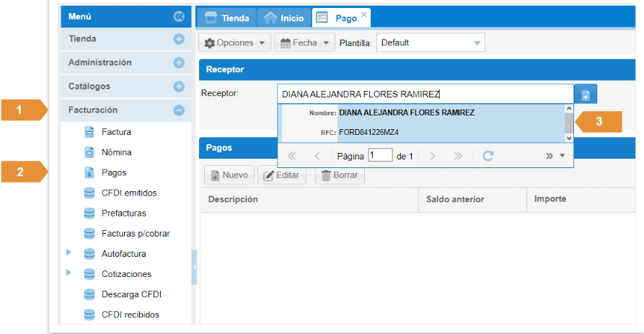
Task: Open CFDI emitidos list
Action: tap(128, 193)
